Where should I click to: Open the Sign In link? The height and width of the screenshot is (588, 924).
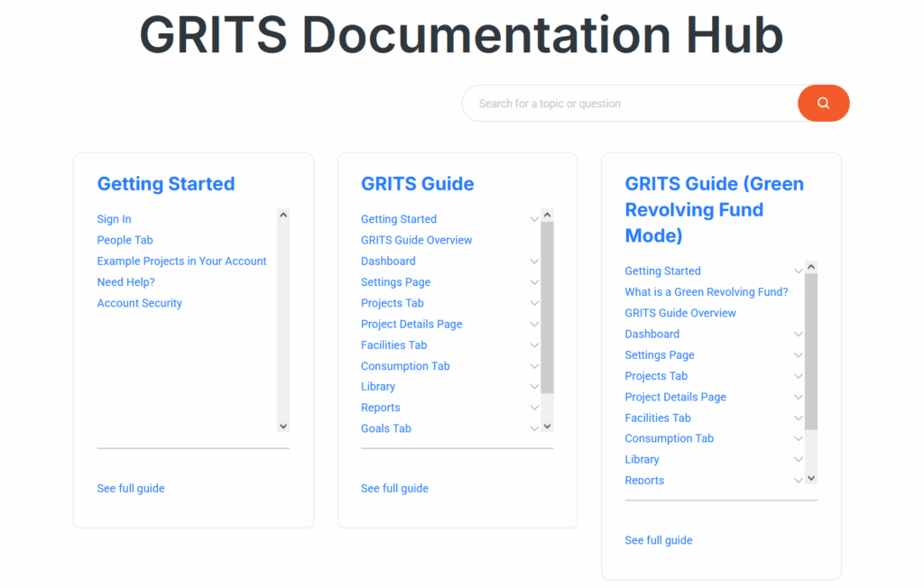point(114,219)
